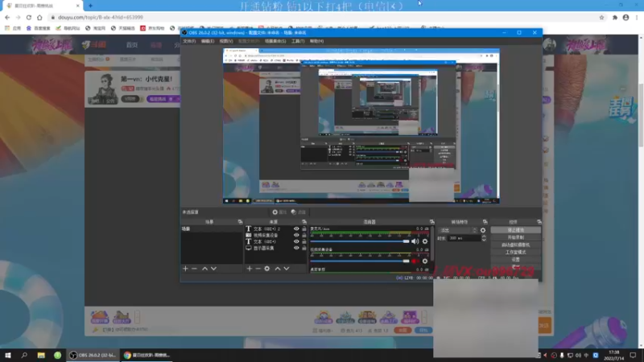Move source up in Sources panel
The image size is (644, 362).
[x=278, y=269]
